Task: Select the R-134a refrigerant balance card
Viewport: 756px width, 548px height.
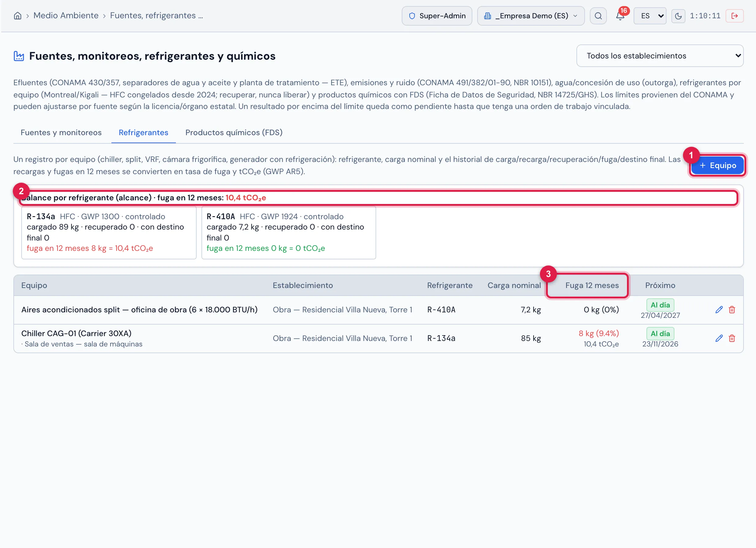Action: [x=109, y=233]
